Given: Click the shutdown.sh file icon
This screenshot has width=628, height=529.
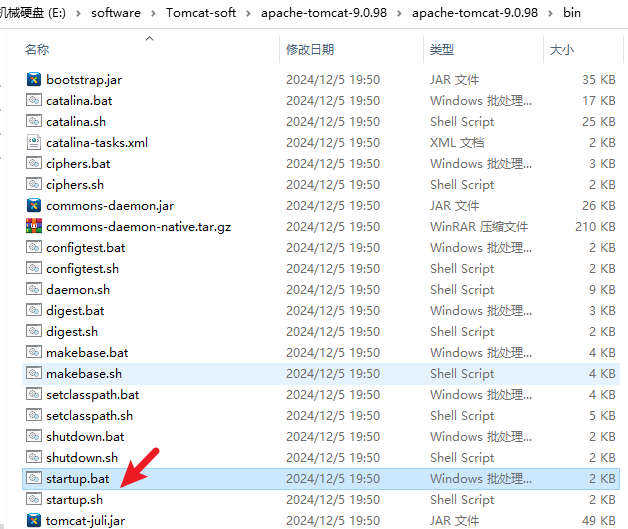Looking at the screenshot, I should (x=34, y=457).
